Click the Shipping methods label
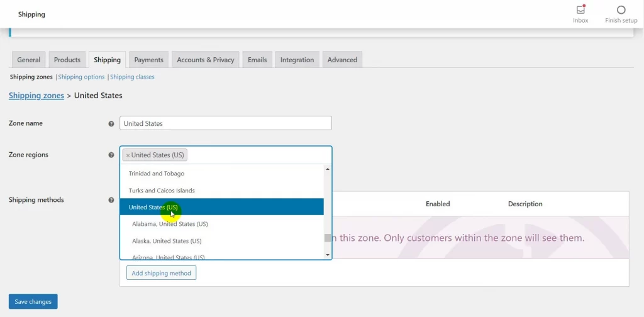The width and height of the screenshot is (644, 317). [36, 200]
